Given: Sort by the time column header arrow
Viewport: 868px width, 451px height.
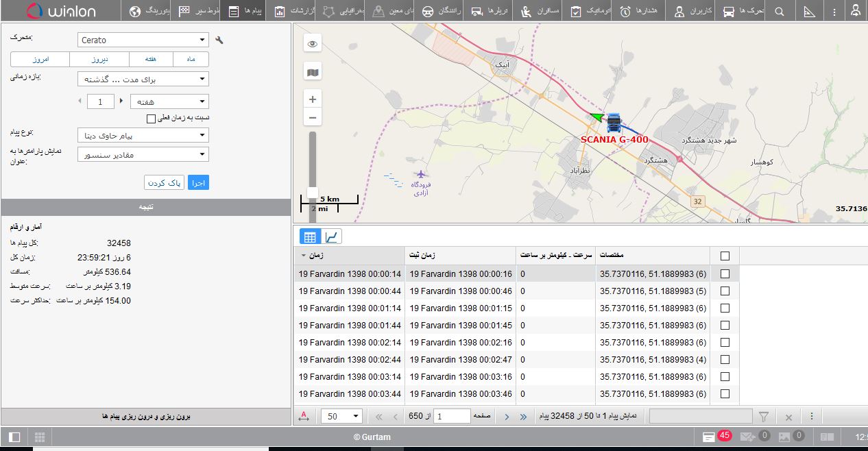Looking at the screenshot, I should (x=304, y=256).
